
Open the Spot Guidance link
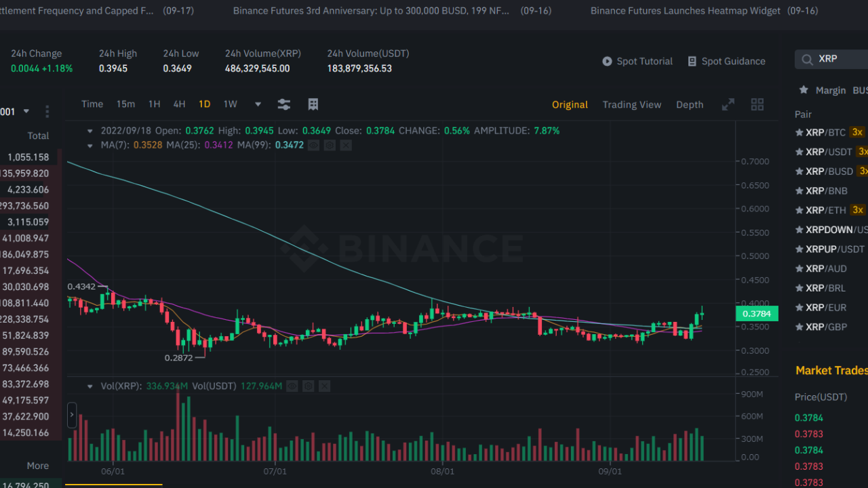[726, 61]
